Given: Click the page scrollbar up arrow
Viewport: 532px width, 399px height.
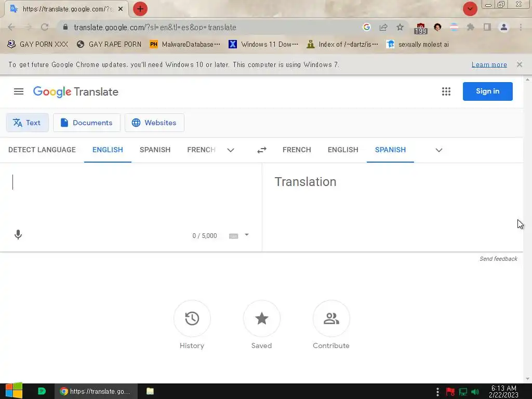Looking at the screenshot, I should 527,79.
